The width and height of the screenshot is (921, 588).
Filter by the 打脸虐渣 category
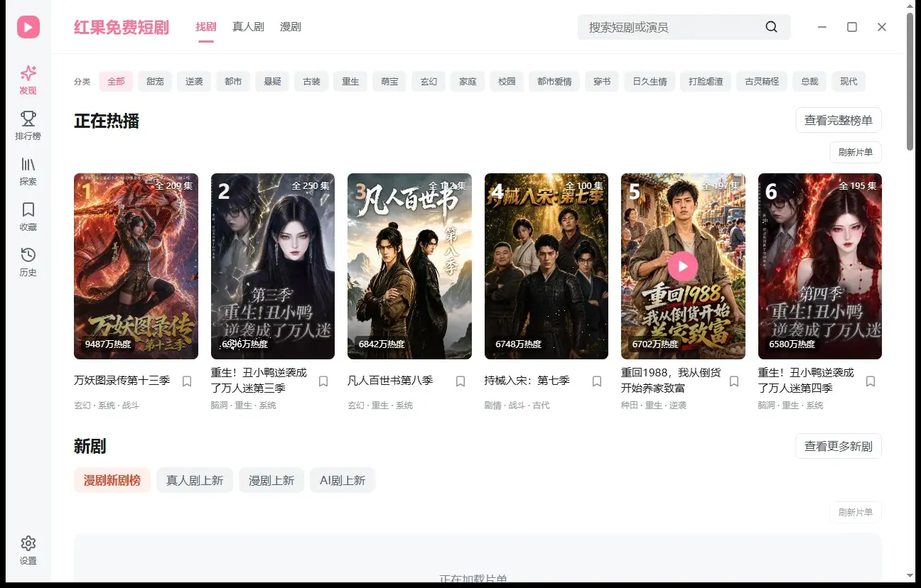point(706,82)
